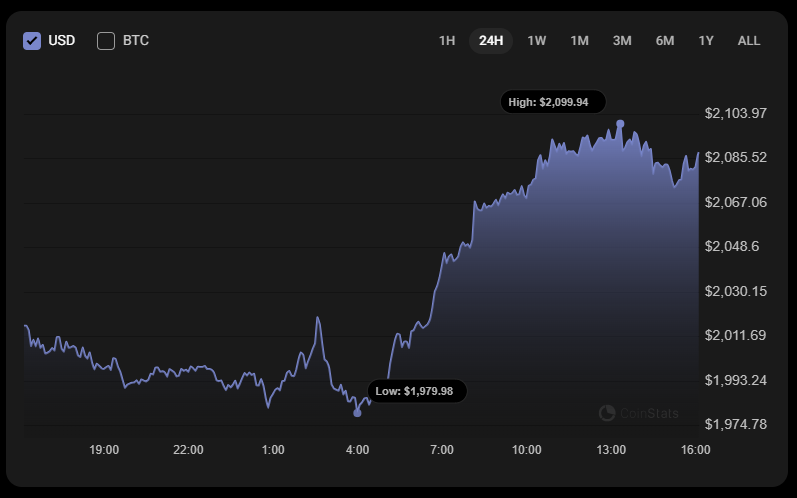Click the $2,048.6 axis label

tap(731, 246)
